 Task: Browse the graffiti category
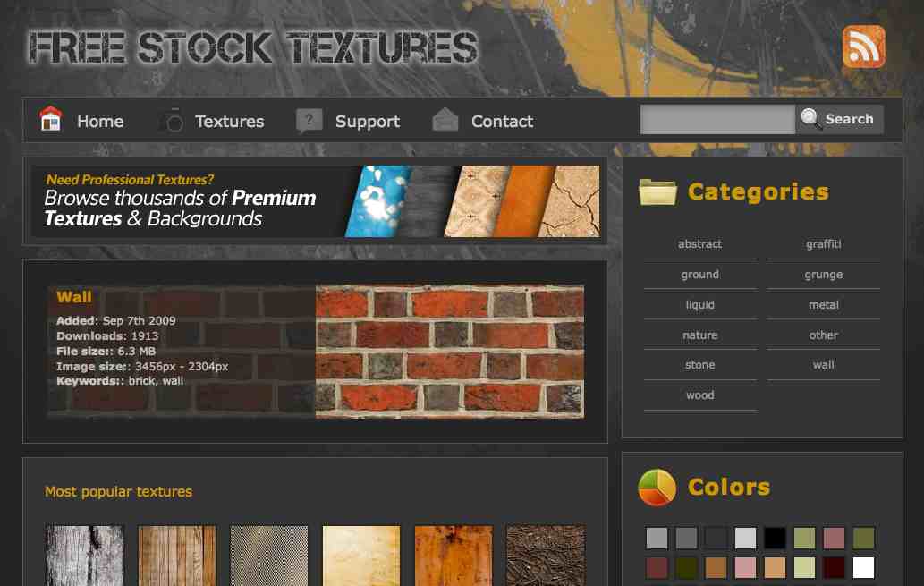coord(823,244)
